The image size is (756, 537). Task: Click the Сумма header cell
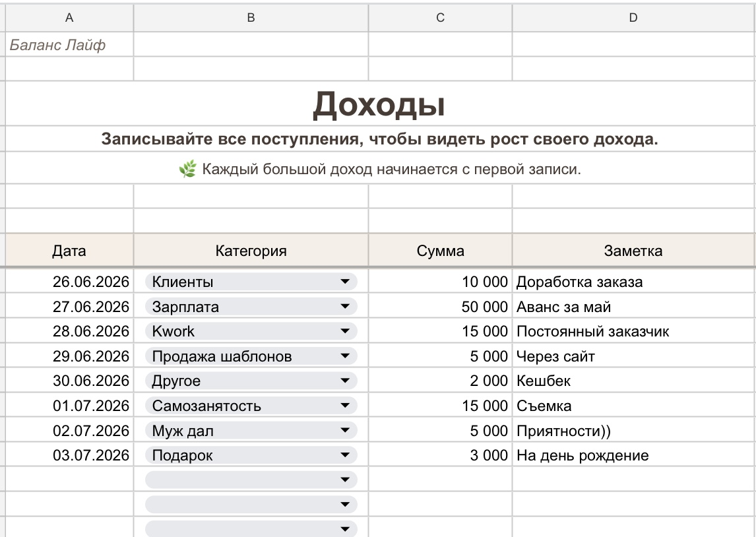point(440,251)
